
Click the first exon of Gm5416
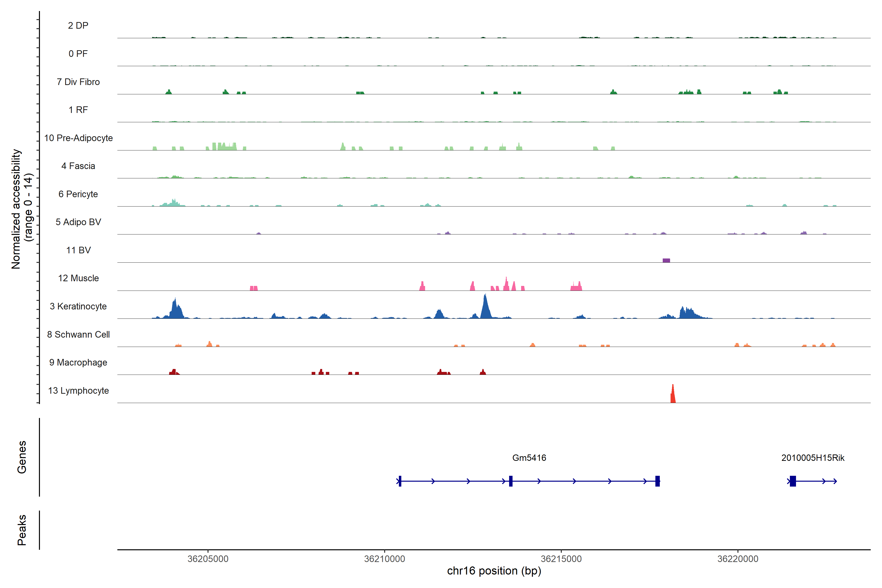coord(400,481)
